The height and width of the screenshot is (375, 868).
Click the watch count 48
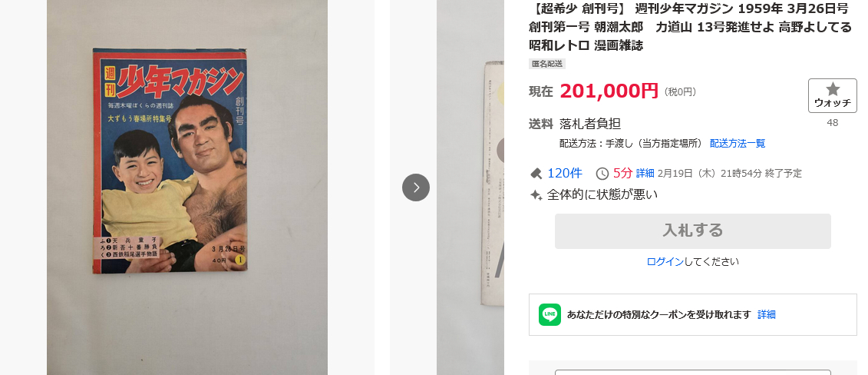(x=832, y=123)
